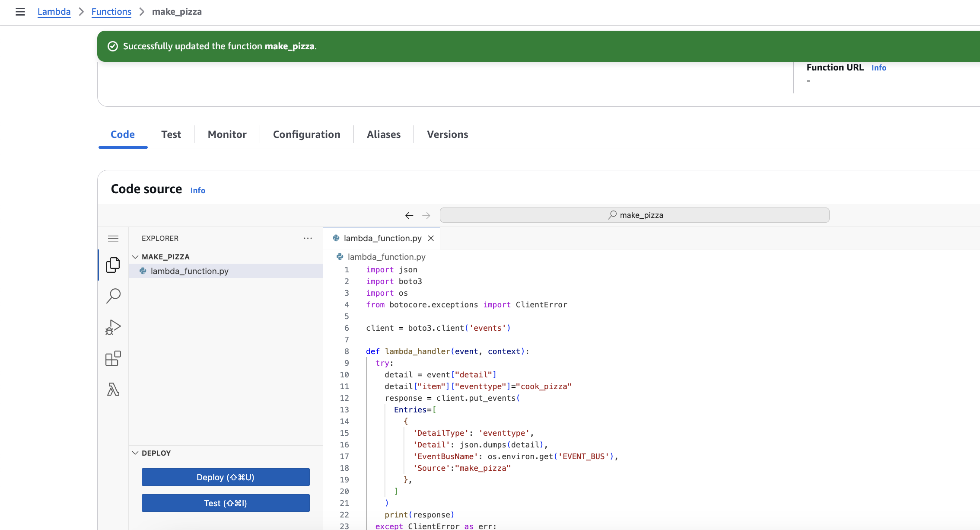The width and height of the screenshot is (980, 530).
Task: Open the Extensions icon in activity bar
Action: coord(113,358)
